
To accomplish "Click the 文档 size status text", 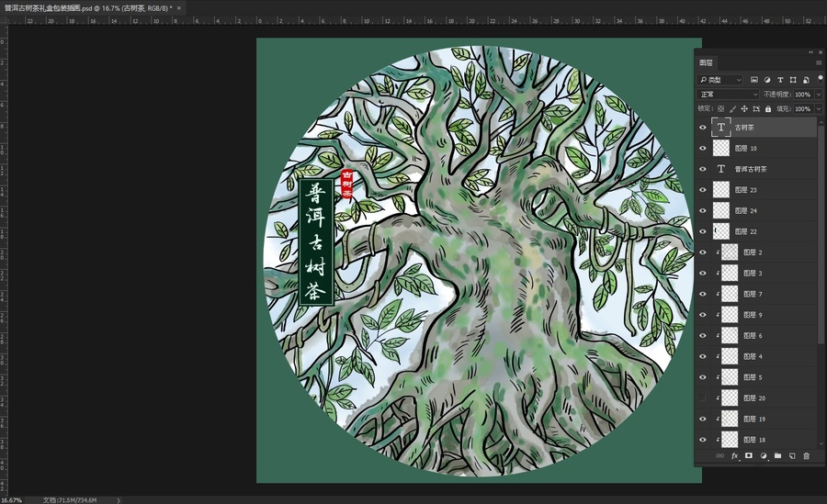I will [x=70, y=499].
